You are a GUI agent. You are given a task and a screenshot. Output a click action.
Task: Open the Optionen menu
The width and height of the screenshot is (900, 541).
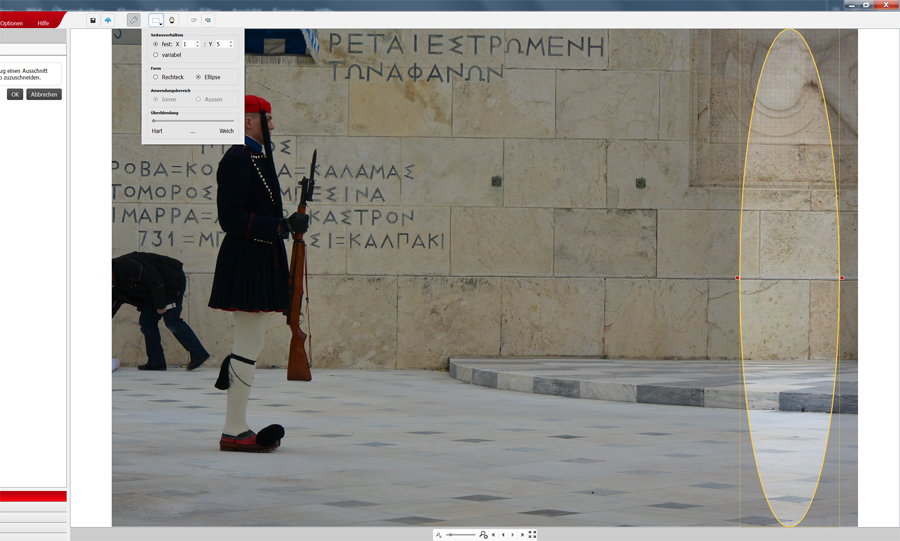11,23
